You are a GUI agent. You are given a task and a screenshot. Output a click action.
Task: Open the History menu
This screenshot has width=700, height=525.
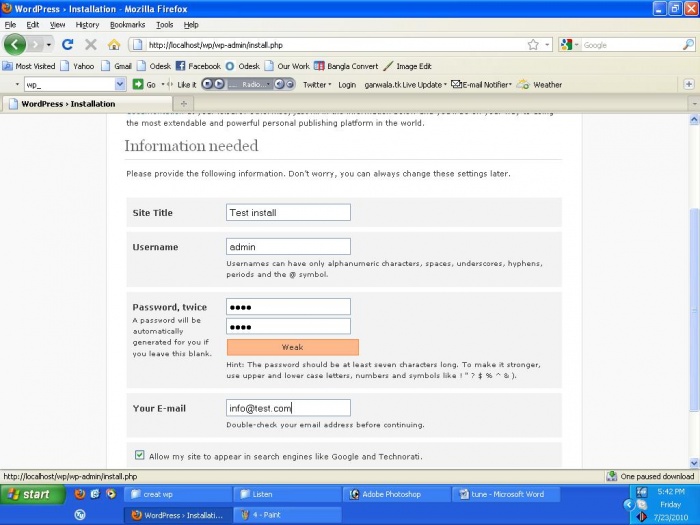coord(87,25)
